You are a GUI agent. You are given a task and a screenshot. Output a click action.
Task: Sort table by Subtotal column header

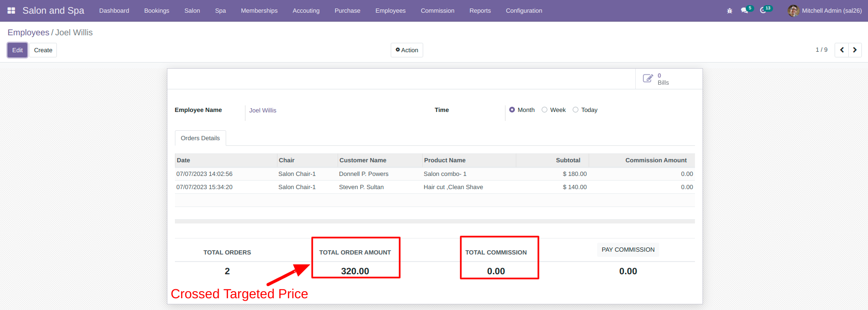tap(568, 160)
